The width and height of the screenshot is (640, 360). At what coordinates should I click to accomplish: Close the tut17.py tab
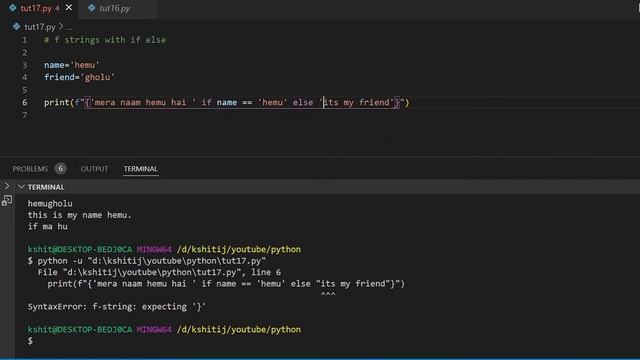pos(69,7)
